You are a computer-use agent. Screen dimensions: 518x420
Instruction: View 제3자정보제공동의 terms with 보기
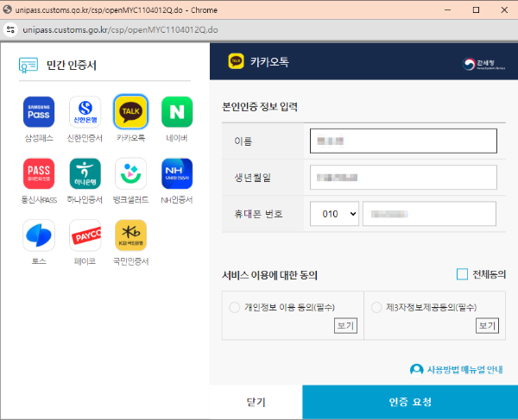[x=487, y=326]
